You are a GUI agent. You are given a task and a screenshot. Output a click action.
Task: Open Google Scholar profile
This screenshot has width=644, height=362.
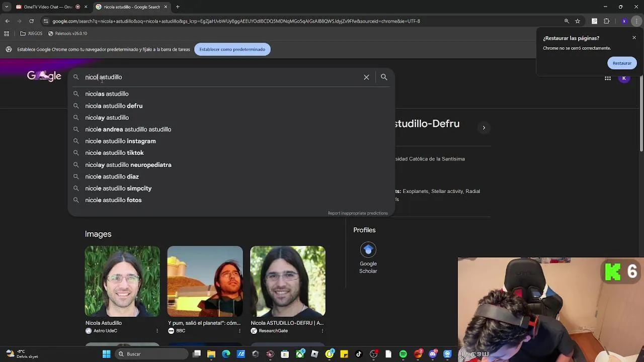(368, 258)
